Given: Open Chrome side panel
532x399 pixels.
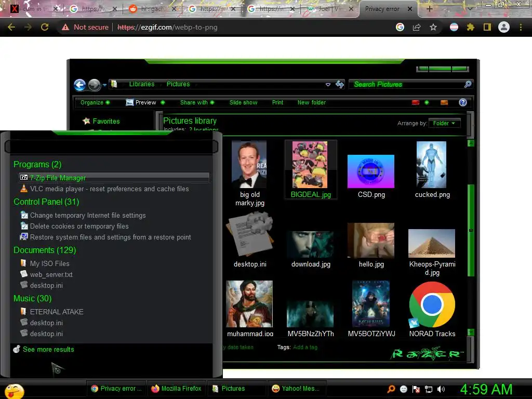Looking at the screenshot, I should (487, 27).
